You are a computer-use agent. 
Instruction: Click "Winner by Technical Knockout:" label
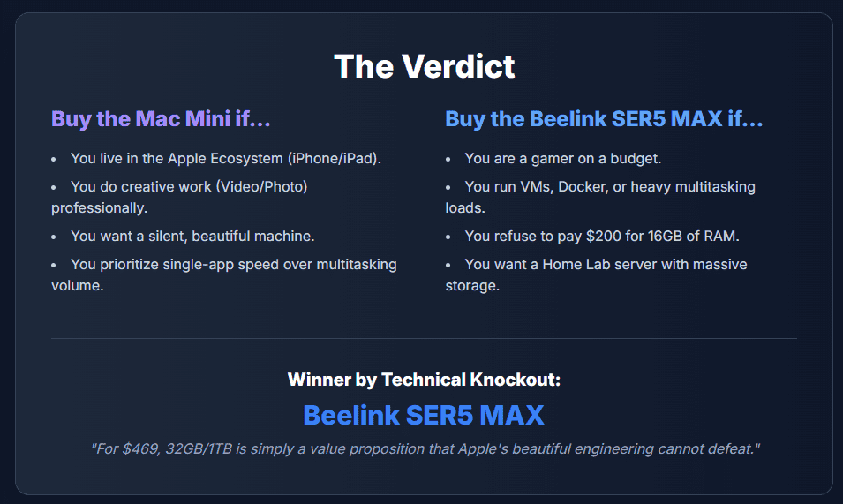click(x=424, y=380)
